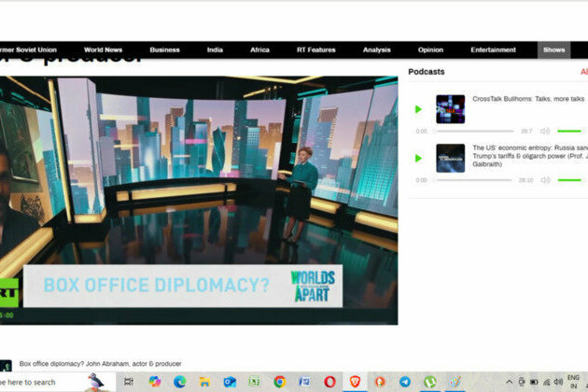Screen dimensions: 588x392
Task: Open Microsoft Edge from the taskbar
Action: [x=180, y=382]
